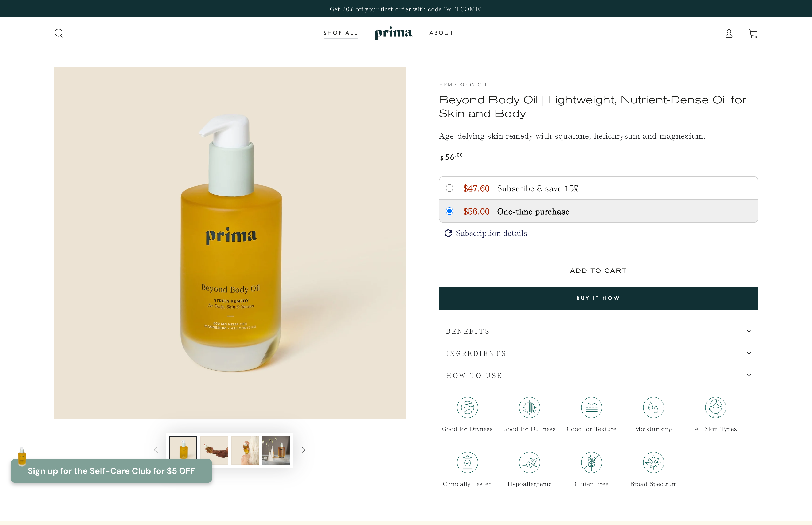This screenshot has width=812, height=525.
Task: Open the search magnifier icon
Action: [59, 33]
